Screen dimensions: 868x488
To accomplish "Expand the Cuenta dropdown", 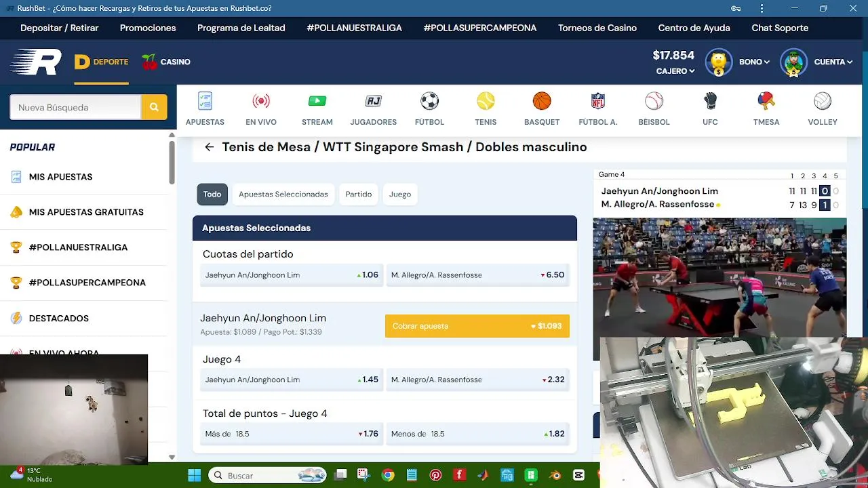I will pyautogui.click(x=833, y=62).
